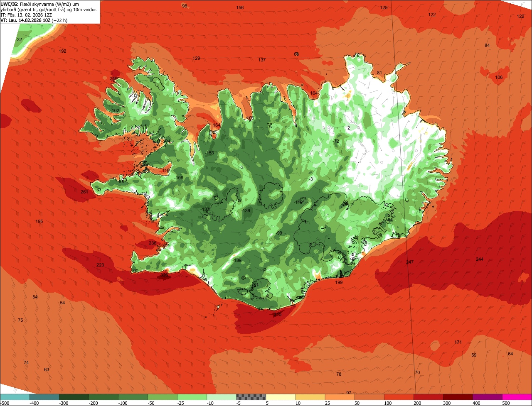532x406 pixels.
Task: Click the map value "249"
Action: tap(113, 78)
